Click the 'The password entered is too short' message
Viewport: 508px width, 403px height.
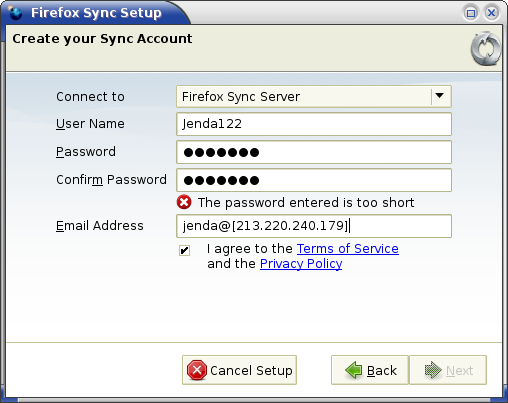pos(306,202)
